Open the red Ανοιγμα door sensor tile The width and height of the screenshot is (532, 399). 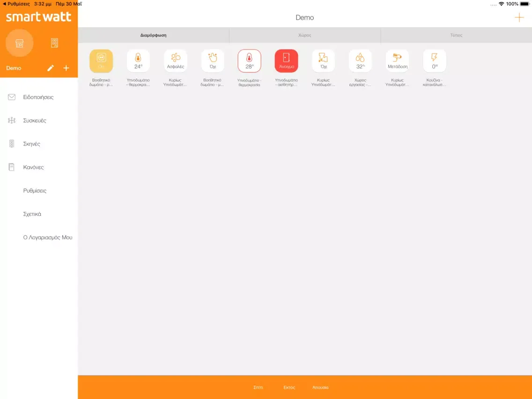(x=286, y=61)
